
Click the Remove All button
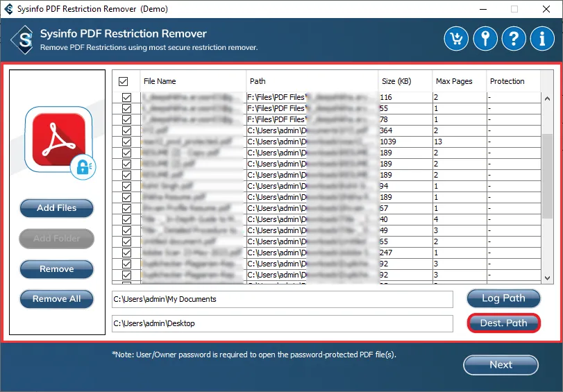[57, 299]
